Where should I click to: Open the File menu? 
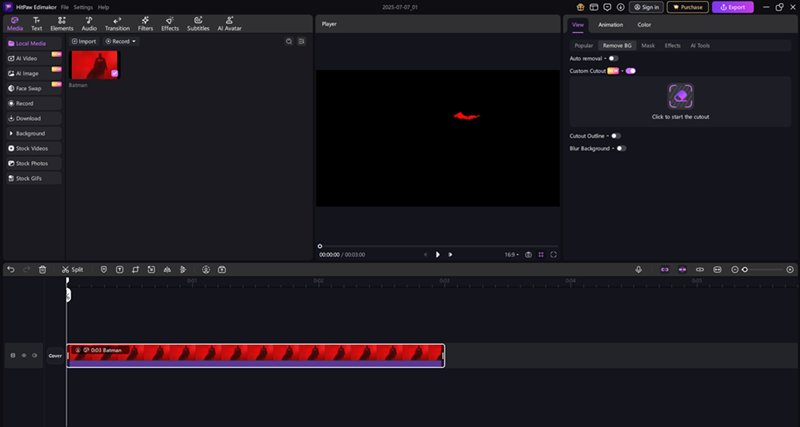coord(65,7)
